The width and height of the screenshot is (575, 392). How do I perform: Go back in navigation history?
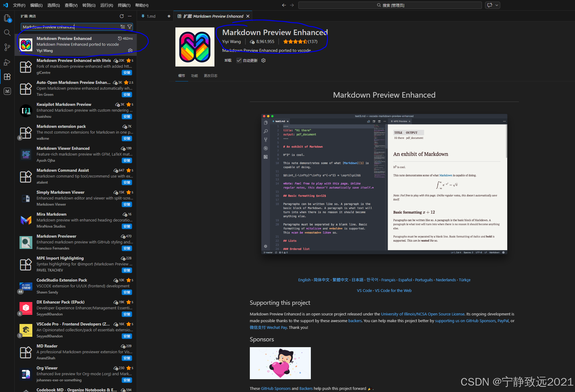pyautogui.click(x=284, y=5)
